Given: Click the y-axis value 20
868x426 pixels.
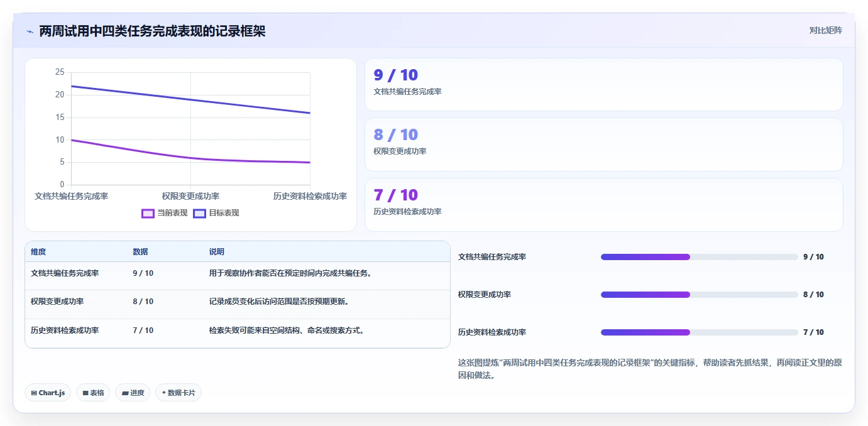Looking at the screenshot, I should (60, 95).
